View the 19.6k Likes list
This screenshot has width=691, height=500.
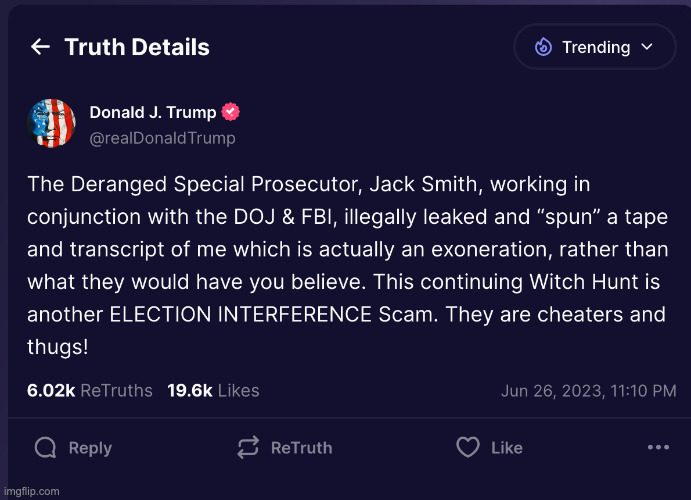tap(213, 391)
